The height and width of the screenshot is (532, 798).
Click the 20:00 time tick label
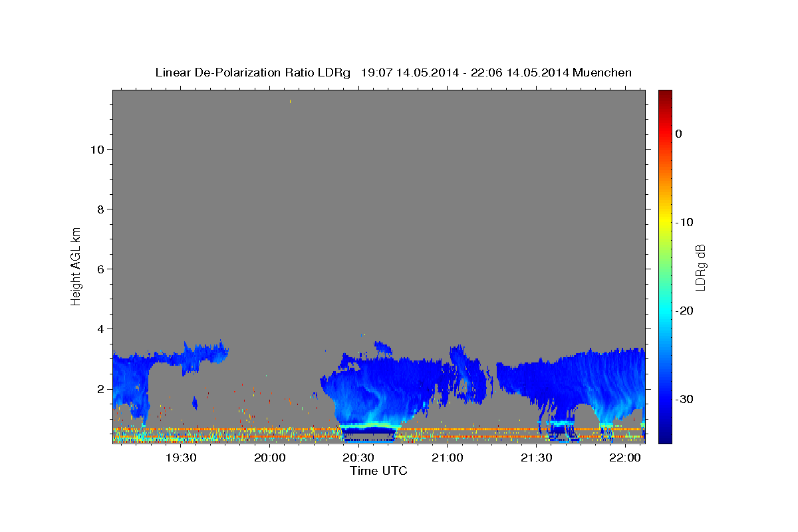(269, 458)
